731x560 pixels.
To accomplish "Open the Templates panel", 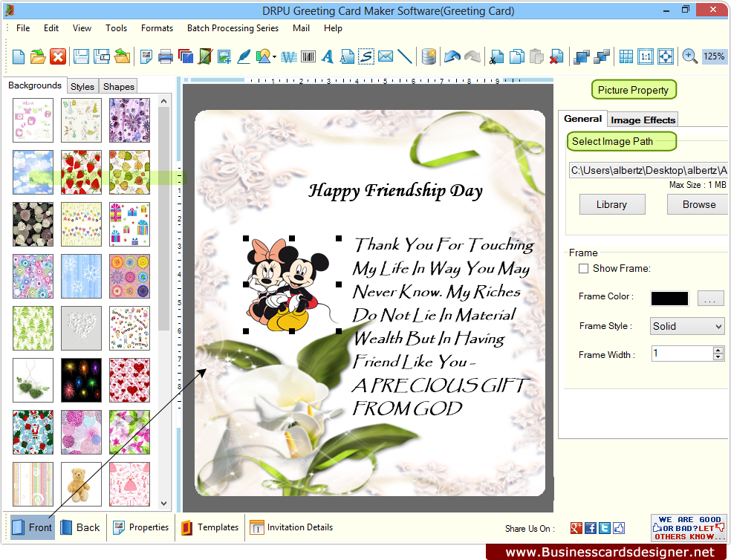I will 209,527.
